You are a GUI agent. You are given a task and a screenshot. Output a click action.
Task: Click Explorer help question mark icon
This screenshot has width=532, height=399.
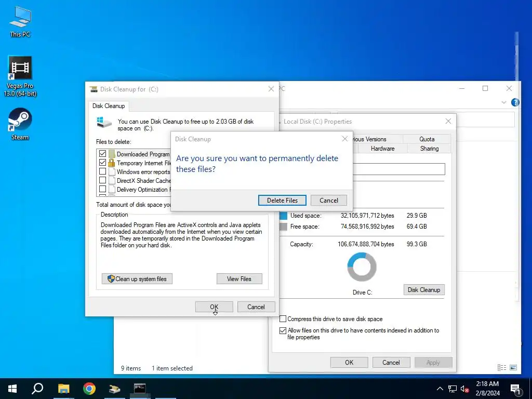(x=515, y=102)
